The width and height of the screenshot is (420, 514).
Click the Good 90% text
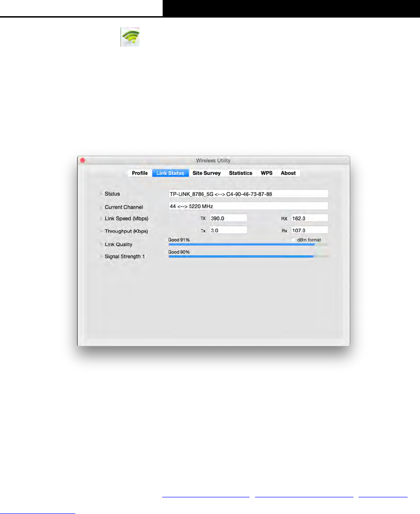coord(179,252)
